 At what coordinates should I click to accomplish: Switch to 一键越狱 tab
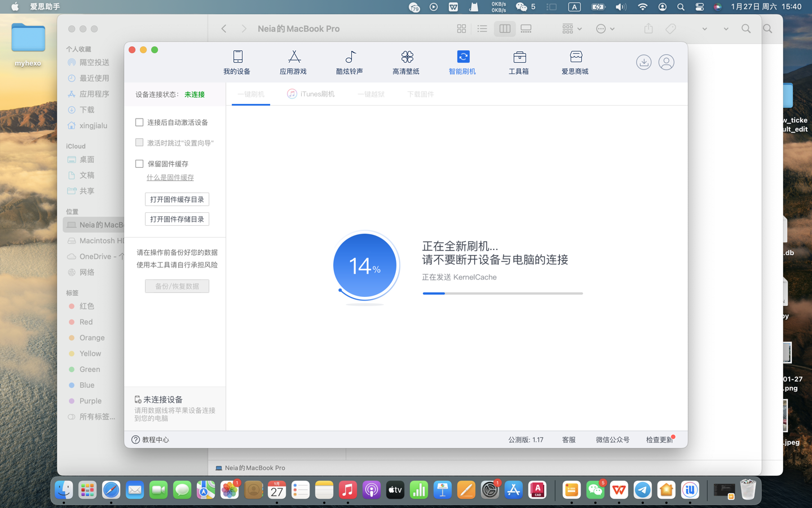[370, 94]
